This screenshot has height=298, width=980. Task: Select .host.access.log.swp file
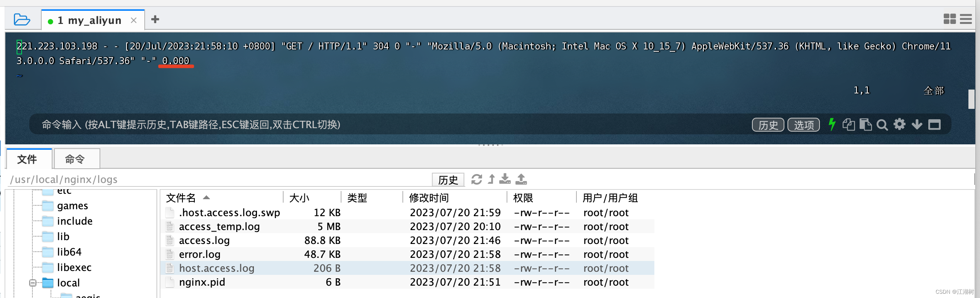point(407,213)
